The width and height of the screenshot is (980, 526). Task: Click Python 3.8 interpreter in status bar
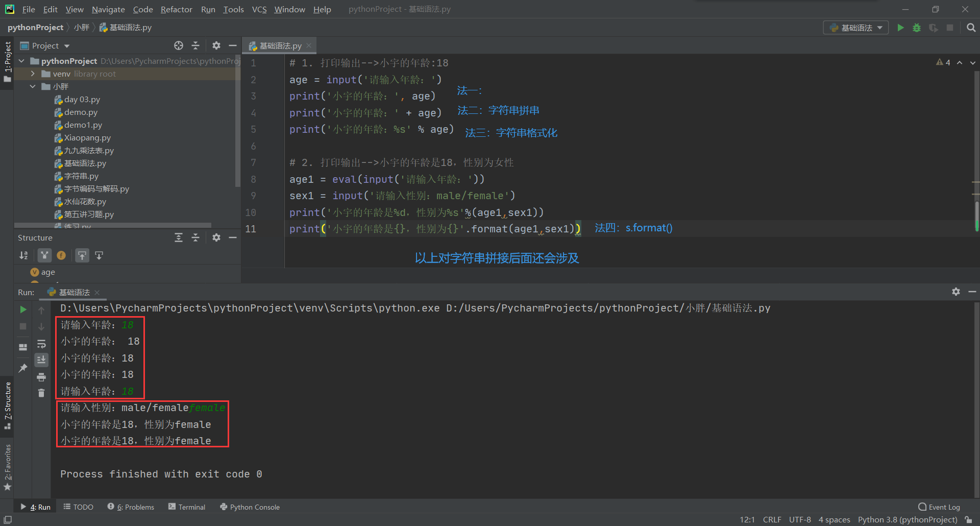point(907,520)
